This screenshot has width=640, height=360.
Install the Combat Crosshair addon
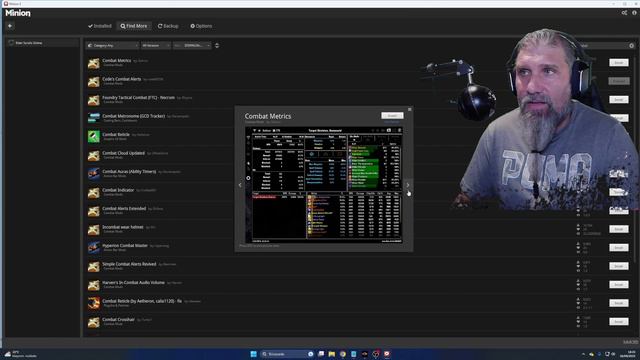coord(618,322)
